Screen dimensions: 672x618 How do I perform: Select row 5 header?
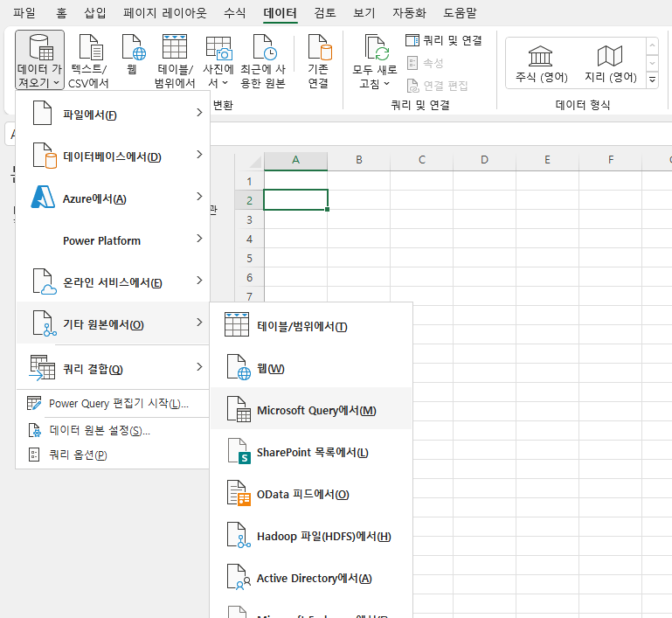click(249, 259)
